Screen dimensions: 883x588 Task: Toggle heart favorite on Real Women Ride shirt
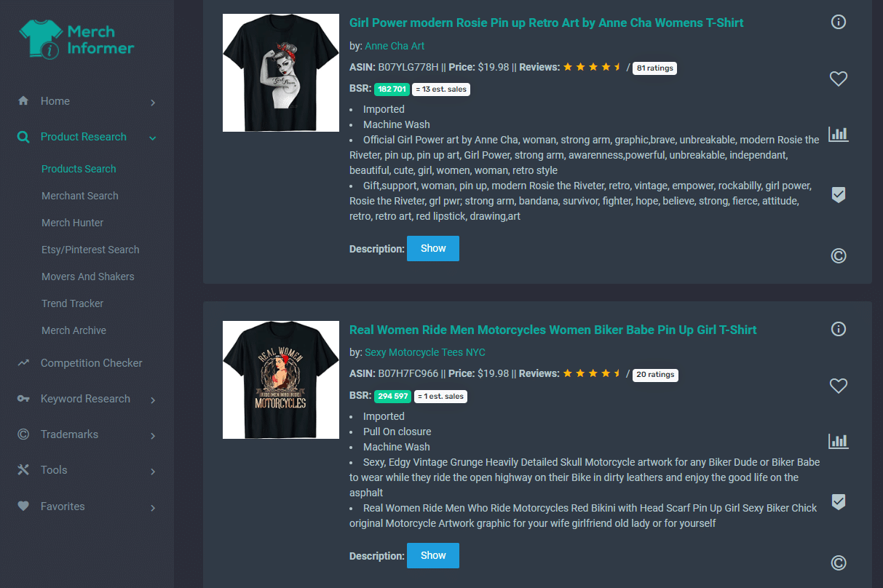click(x=839, y=386)
